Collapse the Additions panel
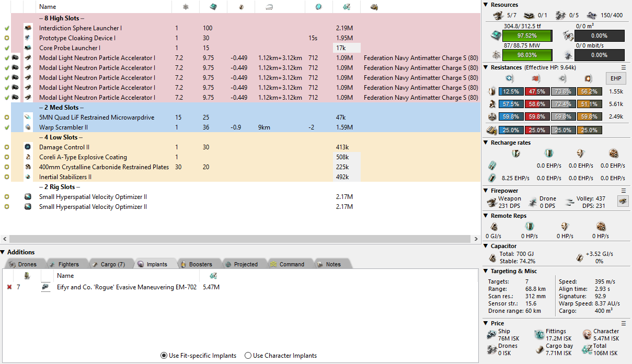 point(3,252)
